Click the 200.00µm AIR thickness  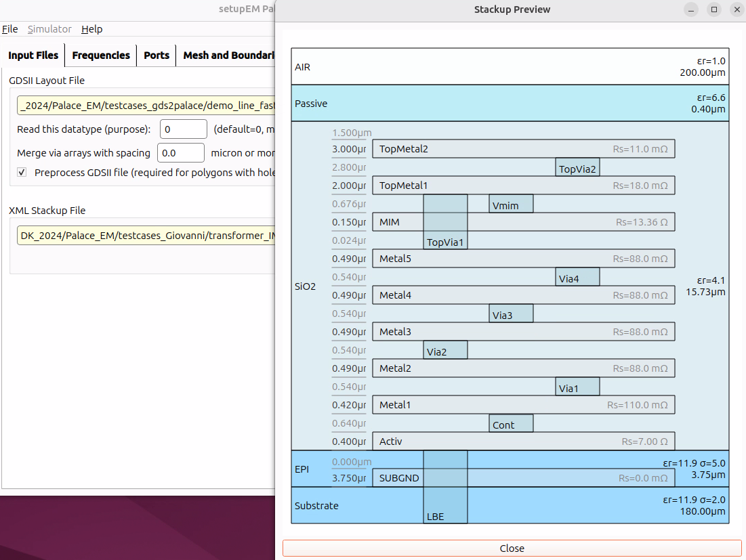[x=703, y=72]
